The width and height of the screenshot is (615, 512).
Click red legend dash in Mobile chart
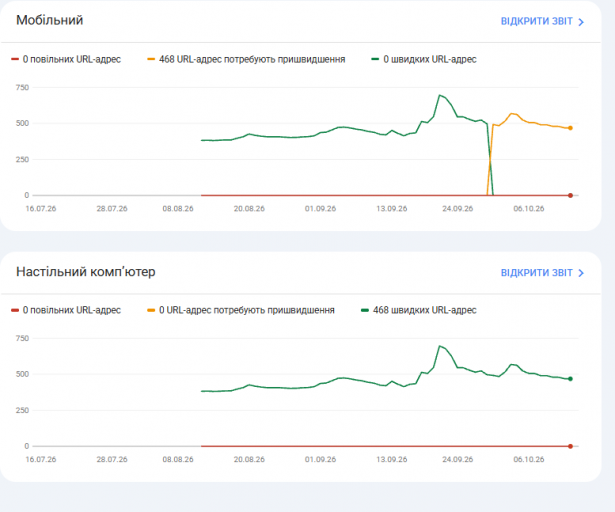[x=15, y=59]
